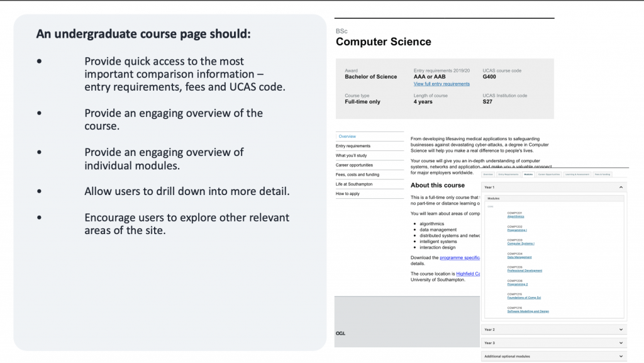The width and height of the screenshot is (644, 363).
Task: Follow the View full entry requirements link
Action: click(x=441, y=84)
